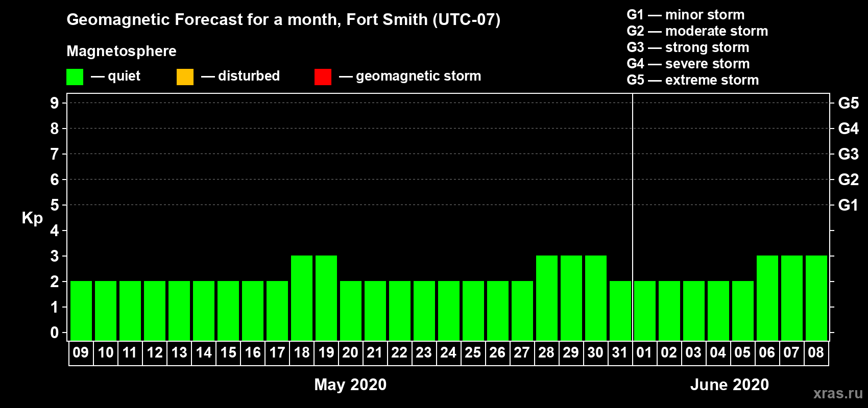The image size is (868, 408).
Task: Click the bar for June 08
Action: coord(816,298)
